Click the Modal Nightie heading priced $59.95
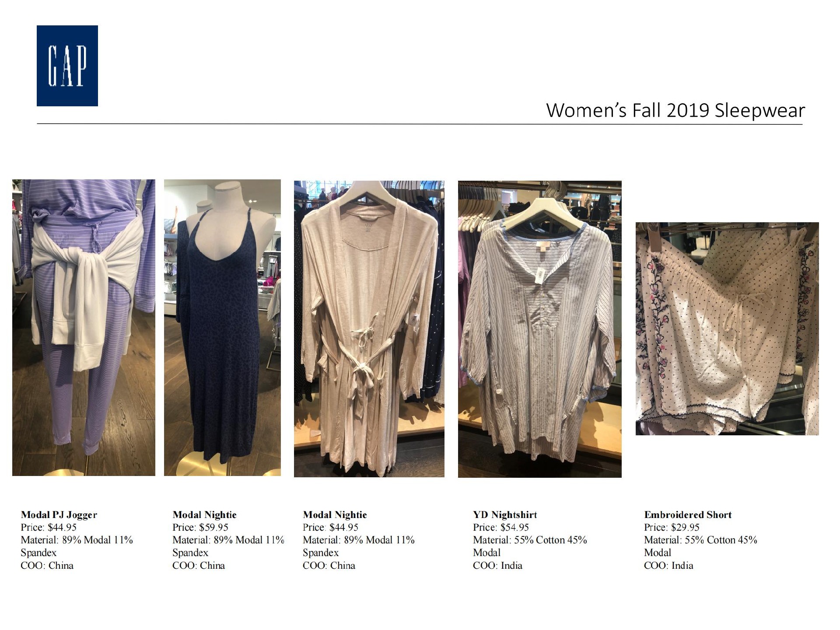 (x=204, y=515)
